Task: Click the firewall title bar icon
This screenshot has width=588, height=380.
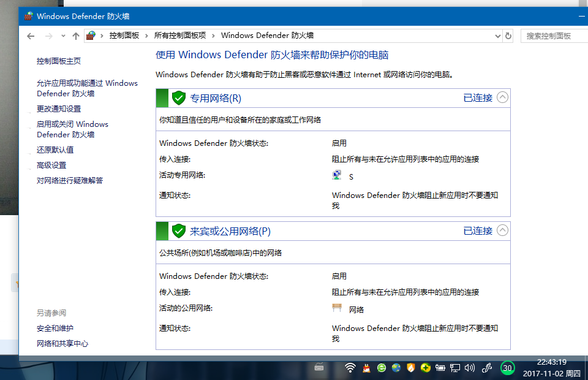Action: [x=29, y=16]
